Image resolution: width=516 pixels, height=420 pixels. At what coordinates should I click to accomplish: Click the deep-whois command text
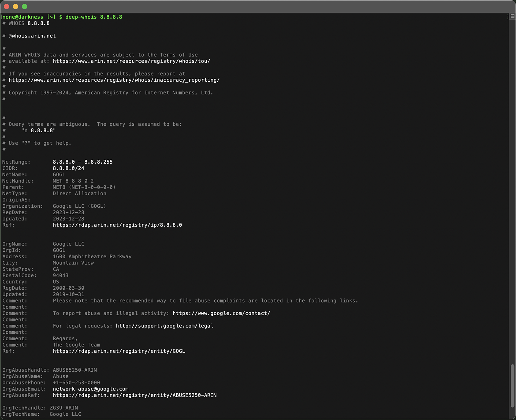(x=94, y=17)
